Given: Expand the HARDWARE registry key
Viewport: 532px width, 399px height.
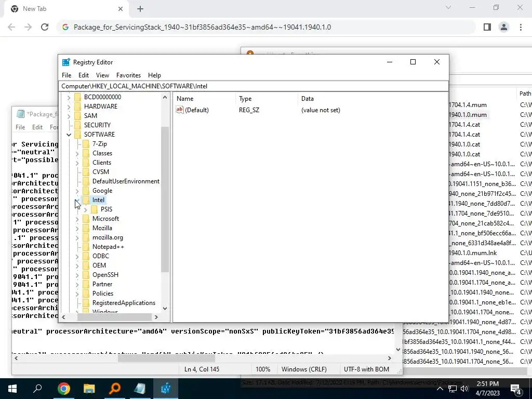Looking at the screenshot, I should [69, 107].
